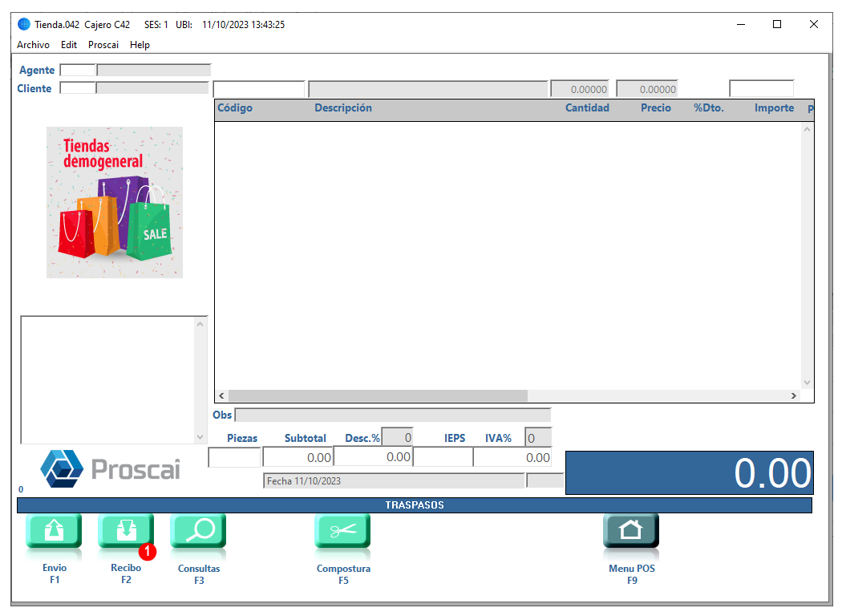Click the Fecha 11/10/2023 field

click(x=394, y=481)
